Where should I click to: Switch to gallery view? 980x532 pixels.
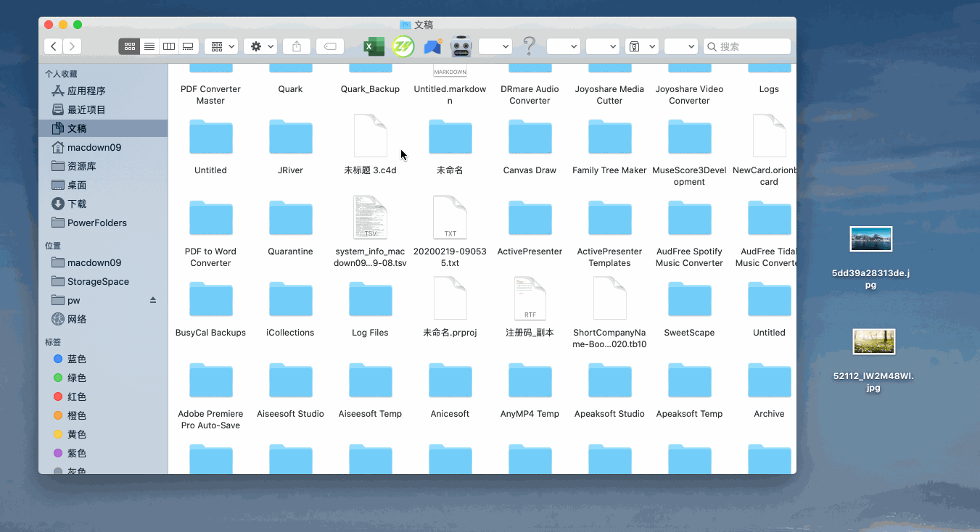click(x=189, y=46)
